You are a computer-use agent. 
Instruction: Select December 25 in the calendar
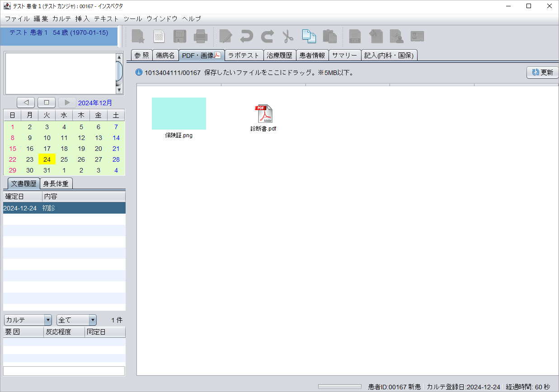tap(64, 159)
